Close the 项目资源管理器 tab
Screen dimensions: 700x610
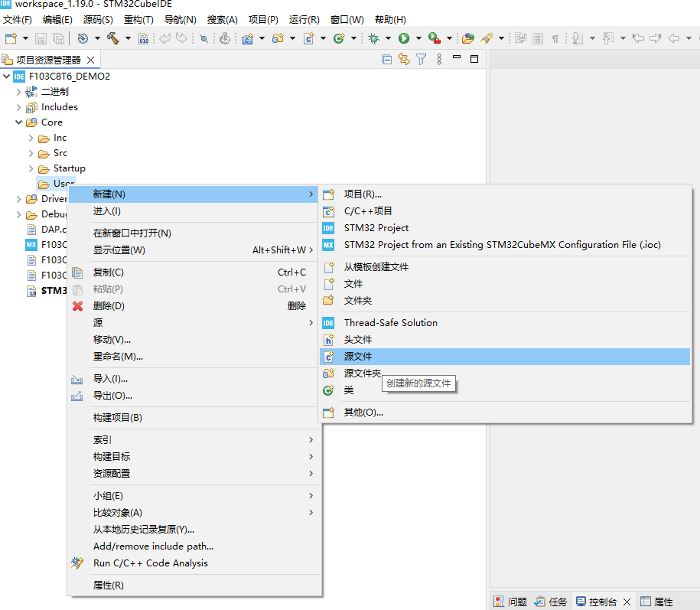[90, 60]
